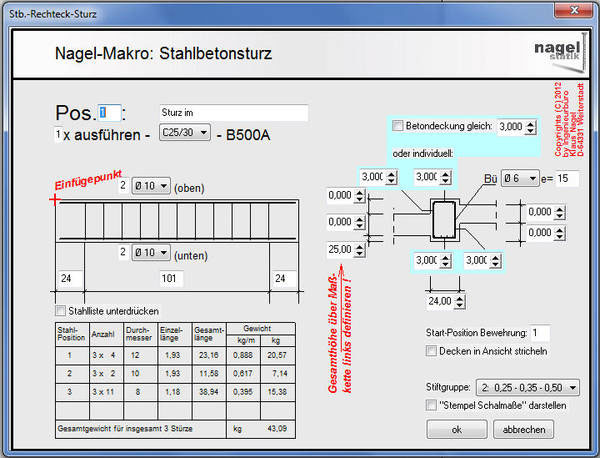Select the Start-Position Bewehrung field
The image size is (600, 458).
(540, 332)
